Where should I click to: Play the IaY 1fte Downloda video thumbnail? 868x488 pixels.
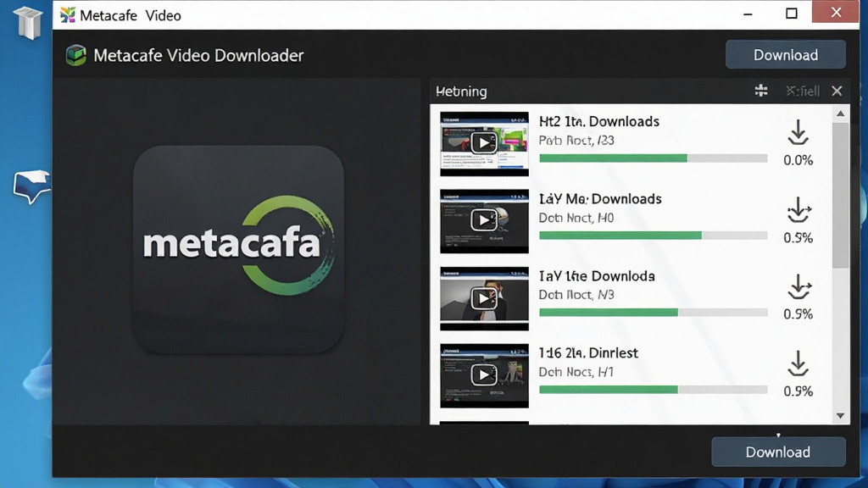point(484,298)
